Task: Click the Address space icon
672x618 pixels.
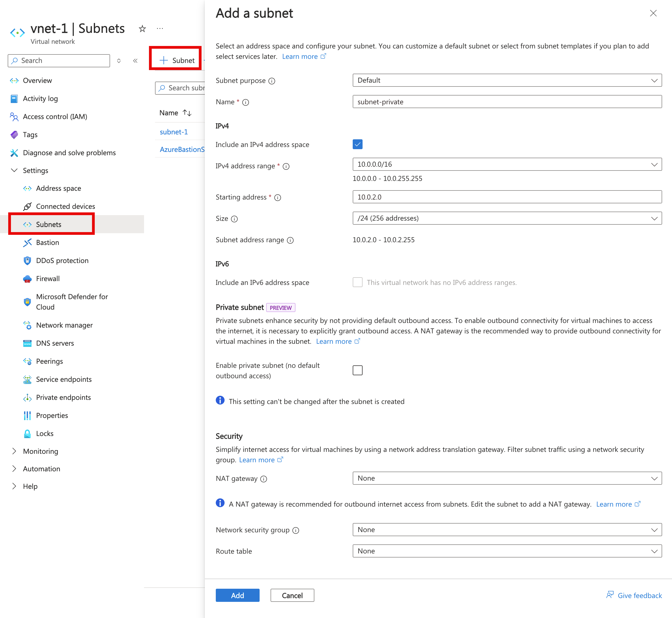Action: 27,189
